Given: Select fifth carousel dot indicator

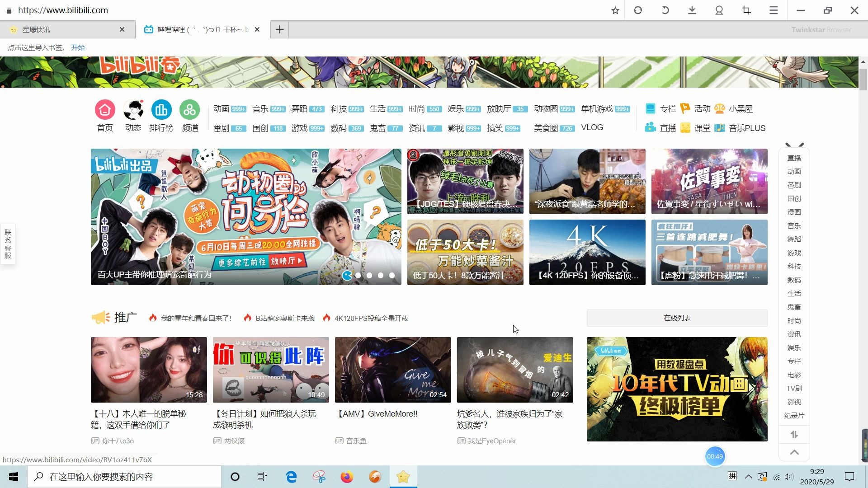Looking at the screenshot, I should coord(392,275).
